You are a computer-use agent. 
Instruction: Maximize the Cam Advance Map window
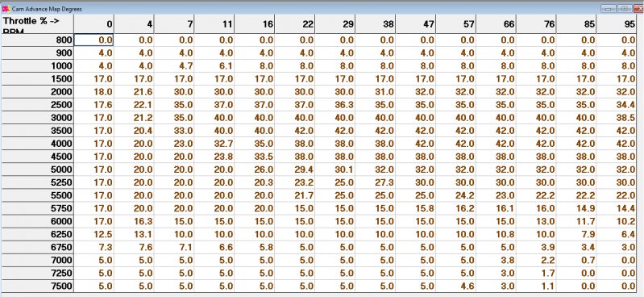[625, 9]
